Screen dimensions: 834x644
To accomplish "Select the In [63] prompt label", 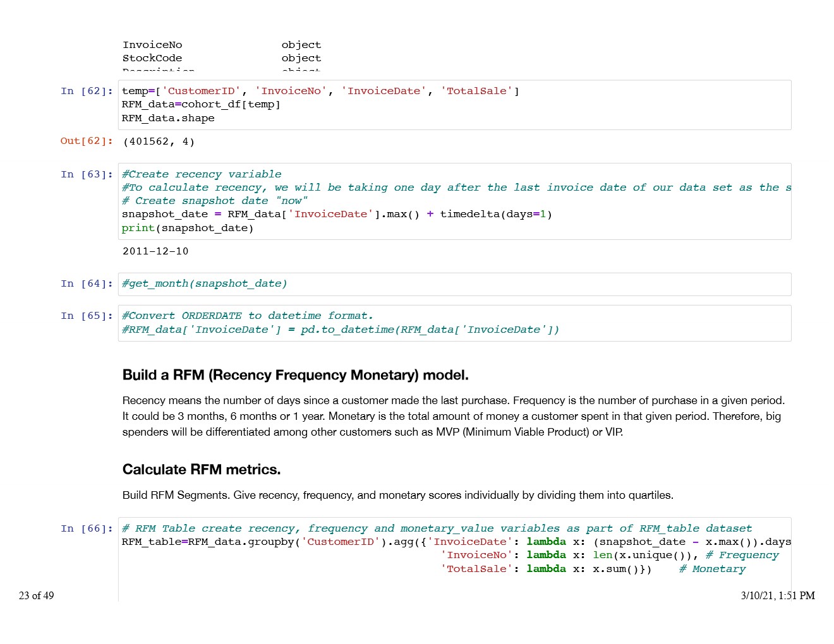I will pos(87,174).
